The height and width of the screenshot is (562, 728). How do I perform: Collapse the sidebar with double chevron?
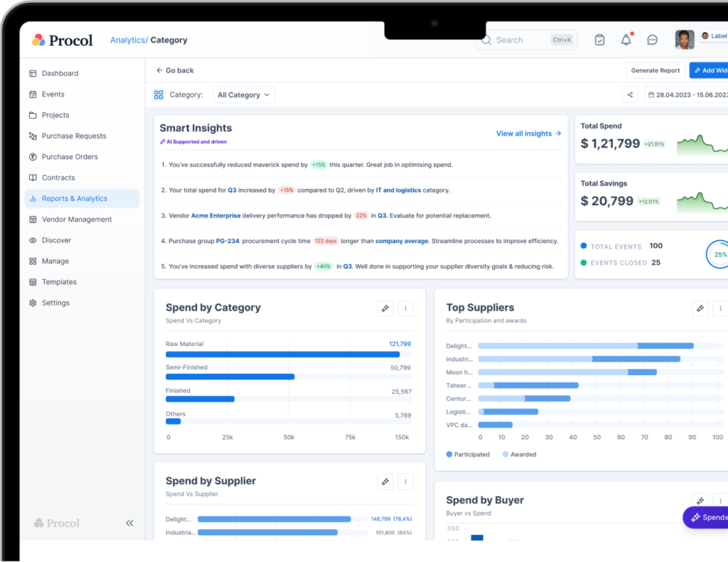(x=129, y=523)
